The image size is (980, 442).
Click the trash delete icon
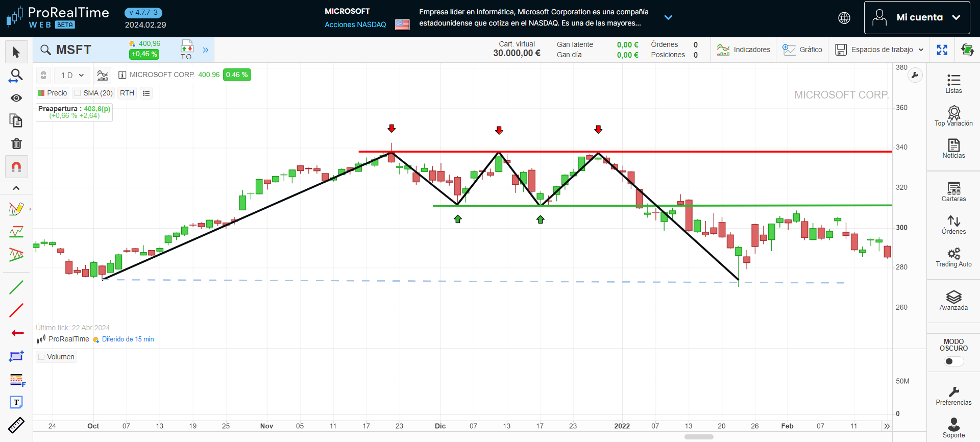[x=16, y=143]
